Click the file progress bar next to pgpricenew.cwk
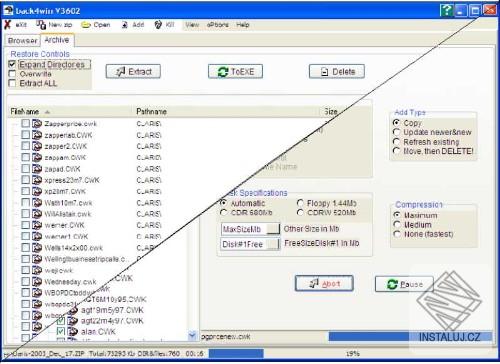The height and width of the screenshot is (364, 500). point(410,337)
